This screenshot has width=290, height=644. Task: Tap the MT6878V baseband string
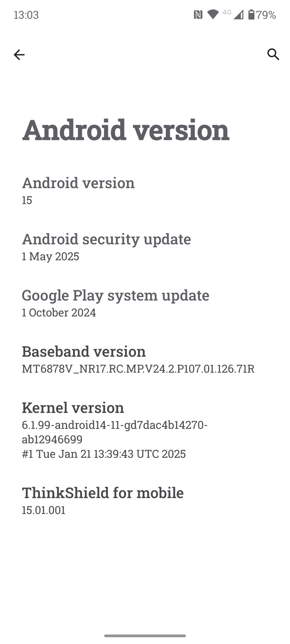(x=138, y=369)
